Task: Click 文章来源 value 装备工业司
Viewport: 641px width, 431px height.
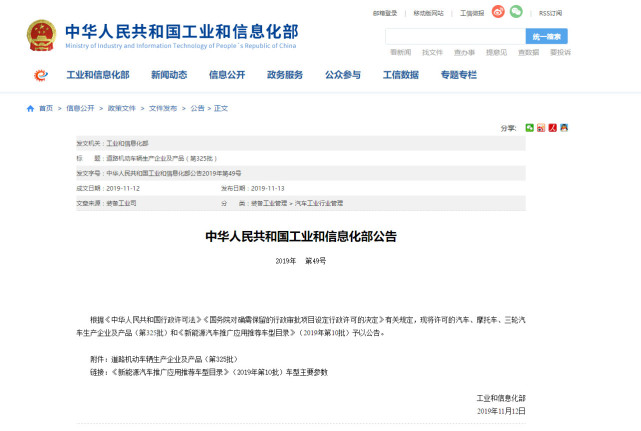Action: [121, 203]
